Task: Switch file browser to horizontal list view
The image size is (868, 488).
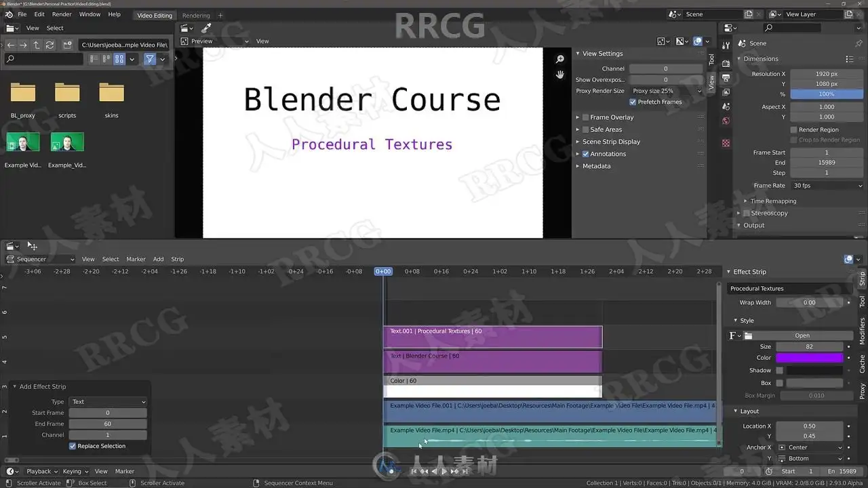Action: [106, 59]
